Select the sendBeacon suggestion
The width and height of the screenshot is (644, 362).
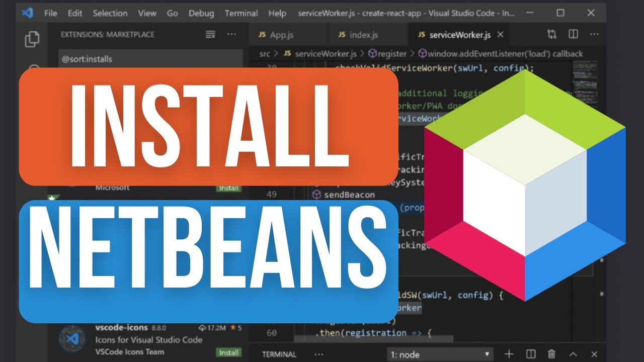(x=349, y=195)
